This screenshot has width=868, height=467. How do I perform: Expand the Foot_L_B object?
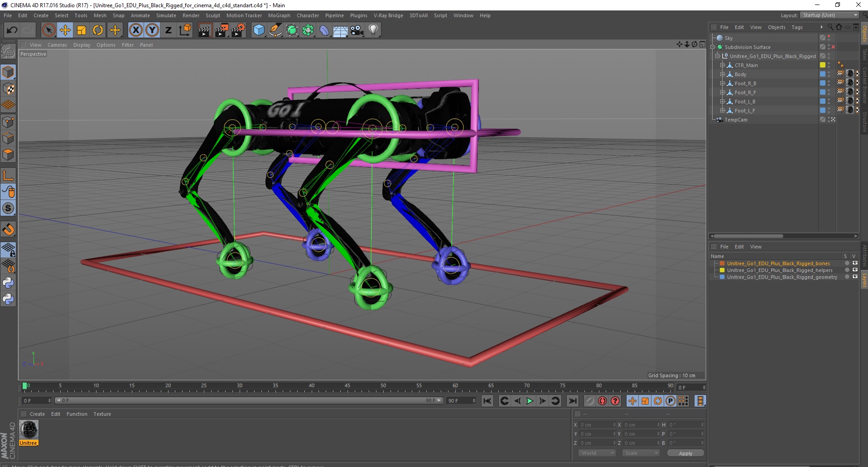pyautogui.click(x=723, y=102)
